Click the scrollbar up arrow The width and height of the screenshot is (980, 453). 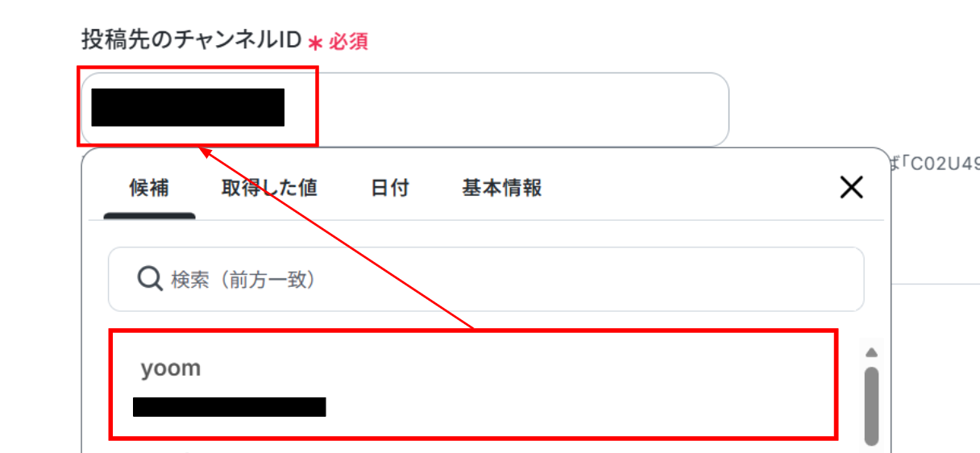tap(871, 353)
